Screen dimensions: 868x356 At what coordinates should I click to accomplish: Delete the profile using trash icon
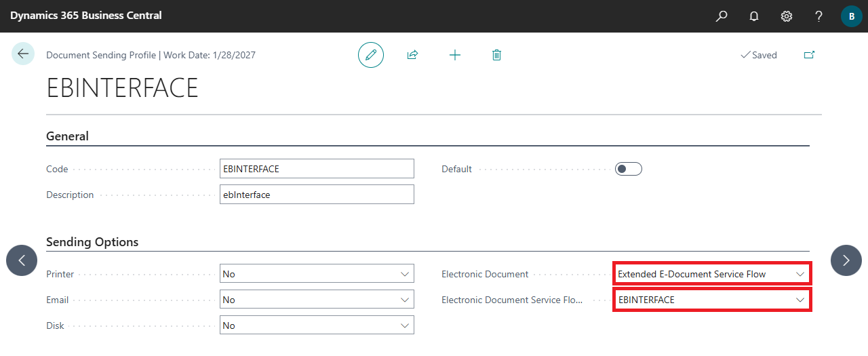496,55
